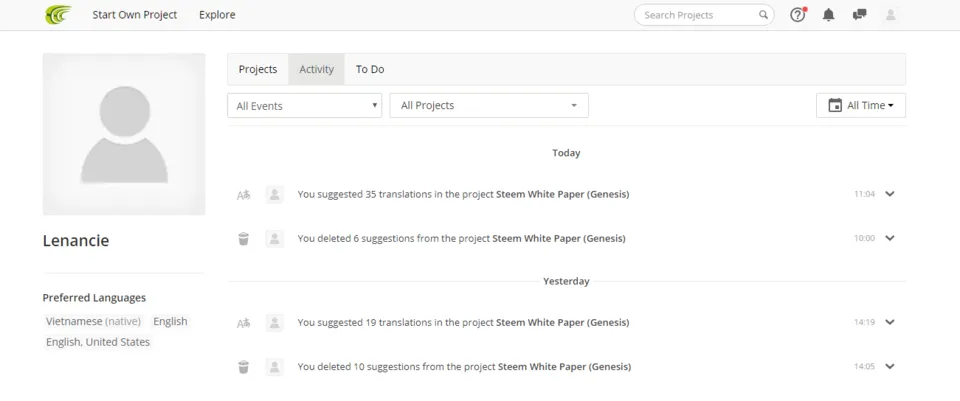Open the notifications bell icon
Image resolution: width=960 pixels, height=401 pixels.
pos(828,15)
